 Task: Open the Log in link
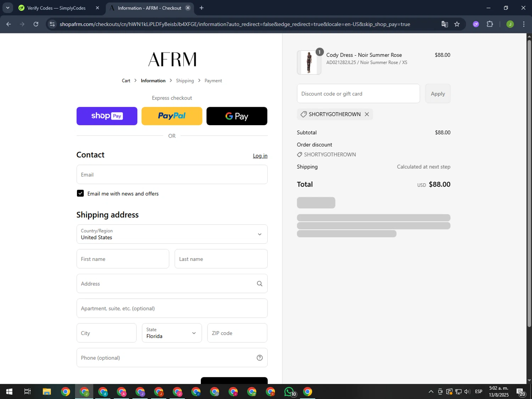(260, 156)
